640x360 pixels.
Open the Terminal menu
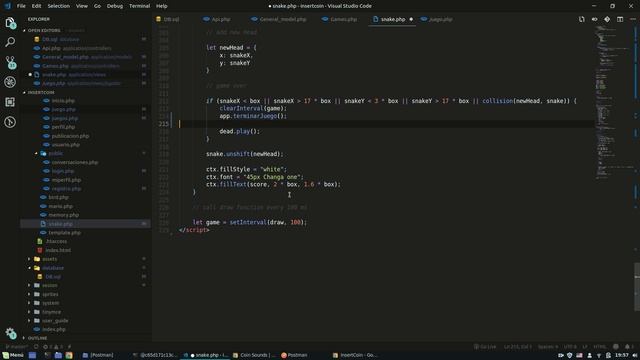(140, 6)
